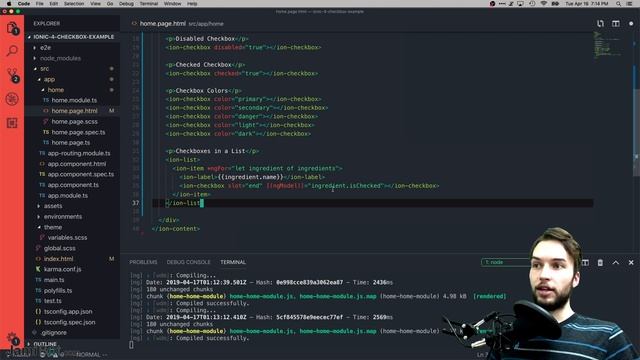640x360 pixels.
Task: Click line number 37 in gutter
Action: (x=135, y=203)
